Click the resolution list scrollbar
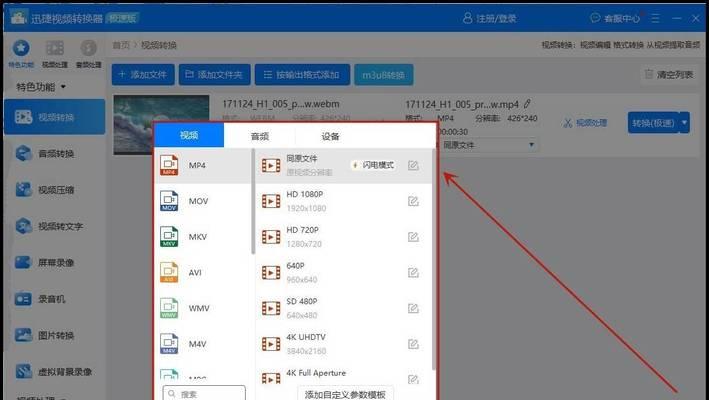The width and height of the screenshot is (709, 400). (x=434, y=260)
